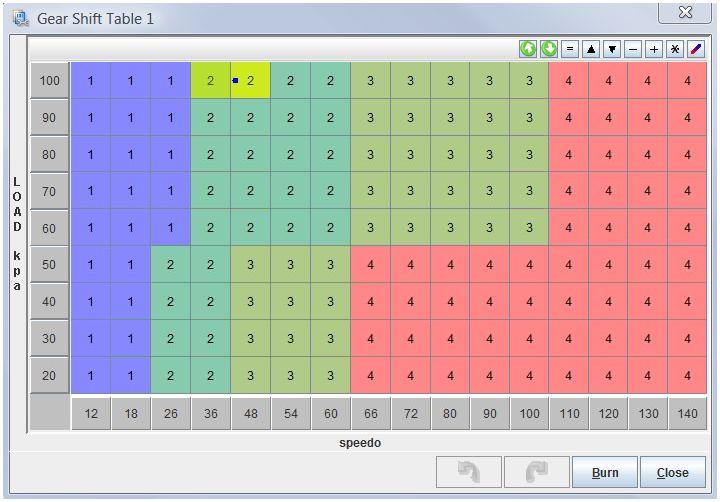Burn the table to the controller
Viewport: 720px width, 502px height.
pos(605,472)
